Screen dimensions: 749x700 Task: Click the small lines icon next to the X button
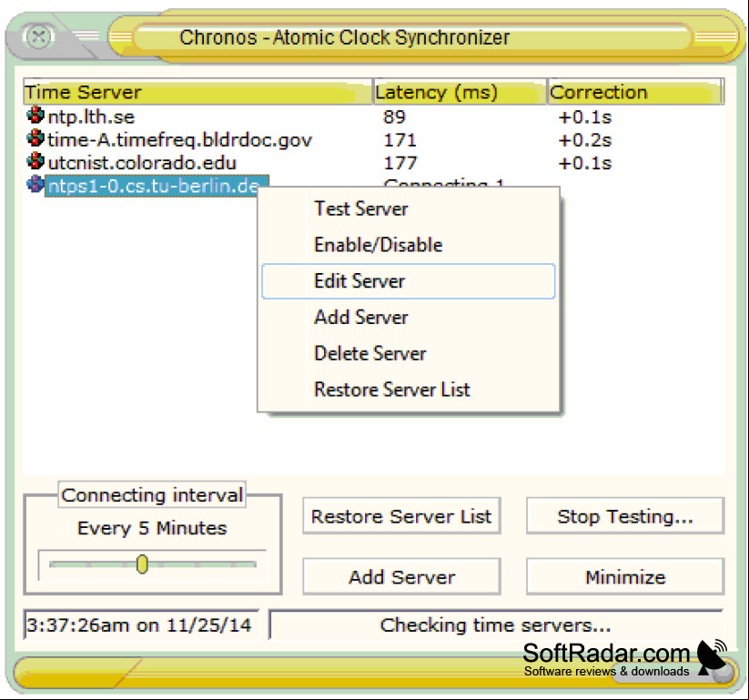pyautogui.click(x=86, y=36)
